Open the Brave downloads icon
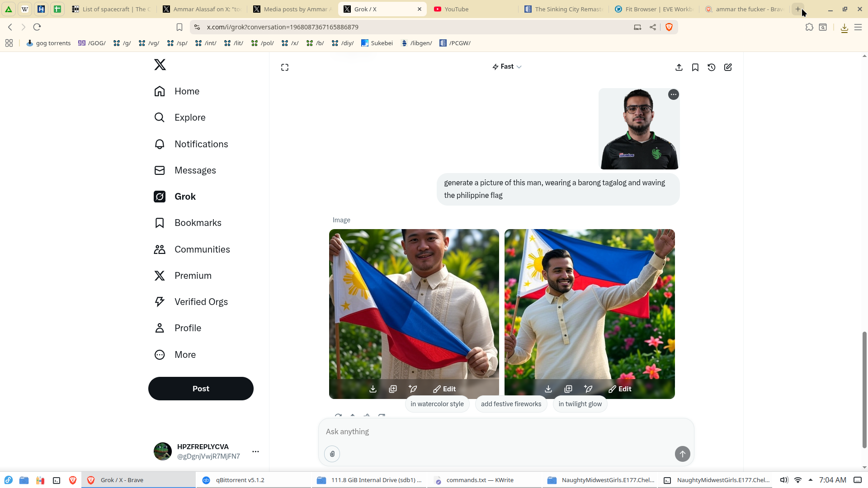The width and height of the screenshot is (868, 488). coord(844,28)
